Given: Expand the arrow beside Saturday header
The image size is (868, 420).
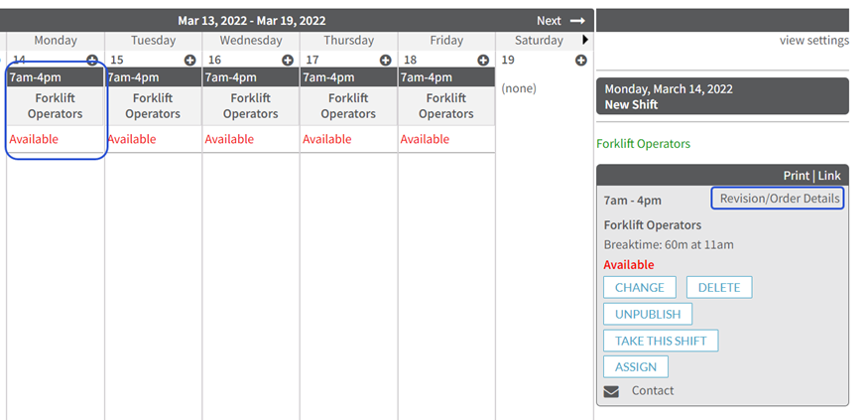Looking at the screenshot, I should (x=585, y=40).
